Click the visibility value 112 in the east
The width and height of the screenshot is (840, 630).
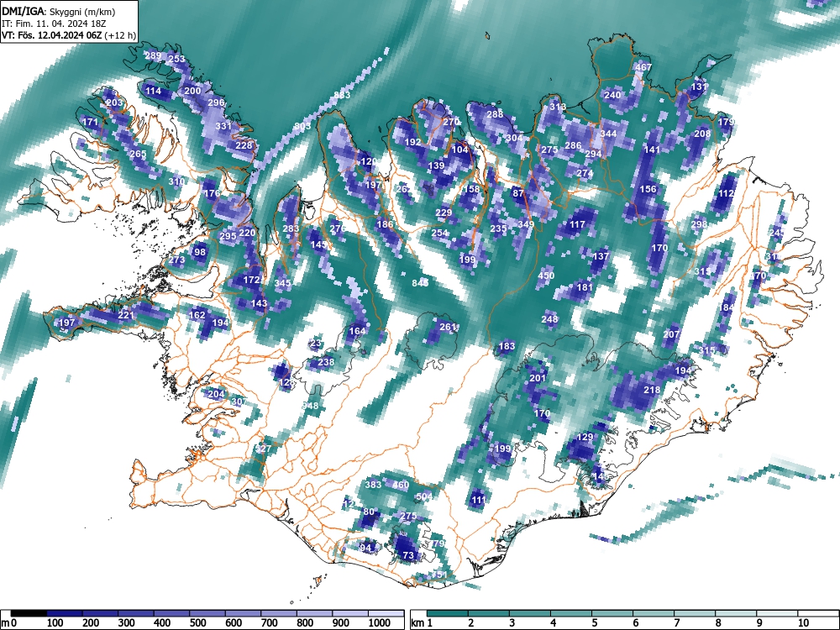pyautogui.click(x=727, y=193)
